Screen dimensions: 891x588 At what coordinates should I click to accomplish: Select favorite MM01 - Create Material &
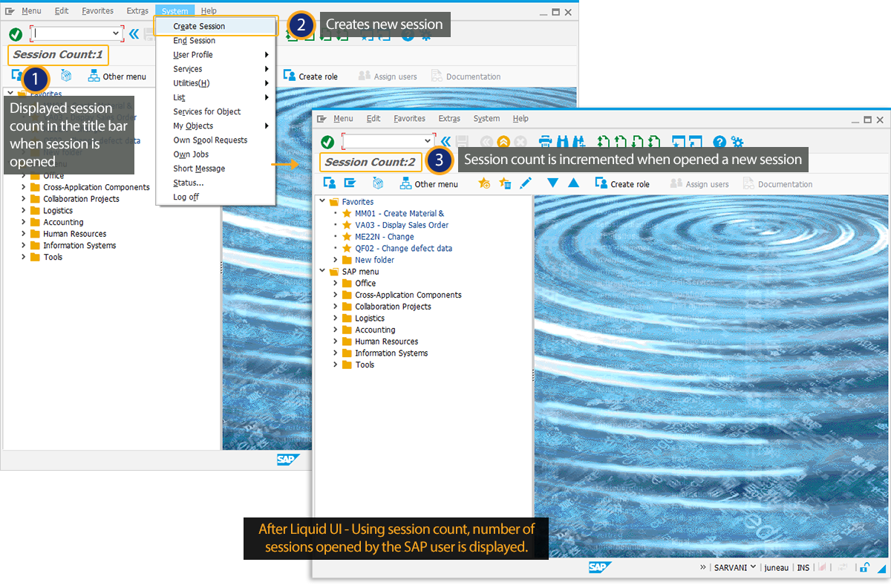point(399,213)
